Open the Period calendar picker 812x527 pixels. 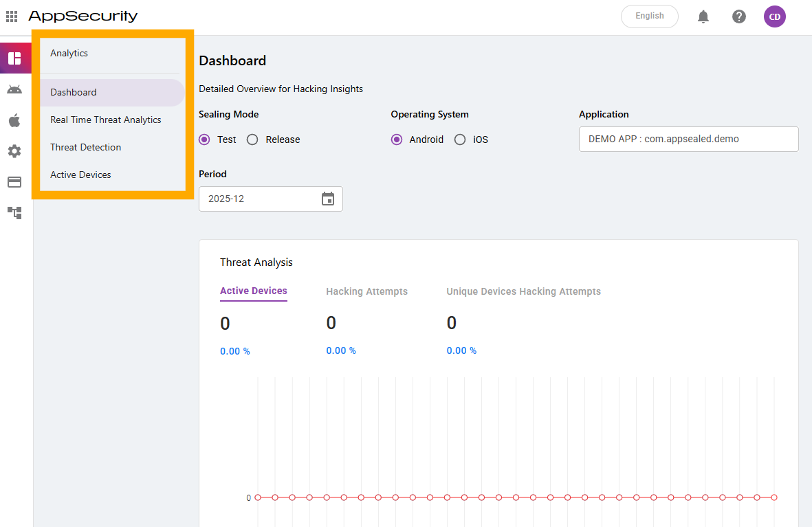click(328, 199)
